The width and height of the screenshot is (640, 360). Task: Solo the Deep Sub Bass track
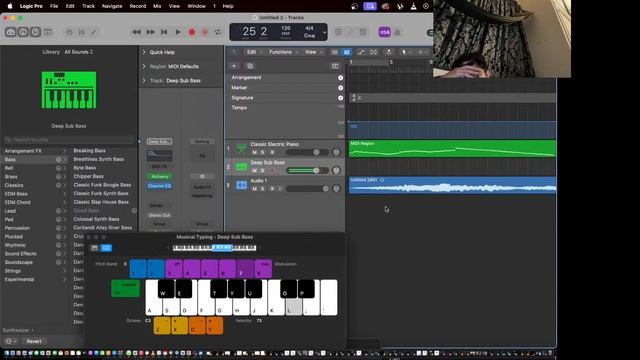click(263, 171)
